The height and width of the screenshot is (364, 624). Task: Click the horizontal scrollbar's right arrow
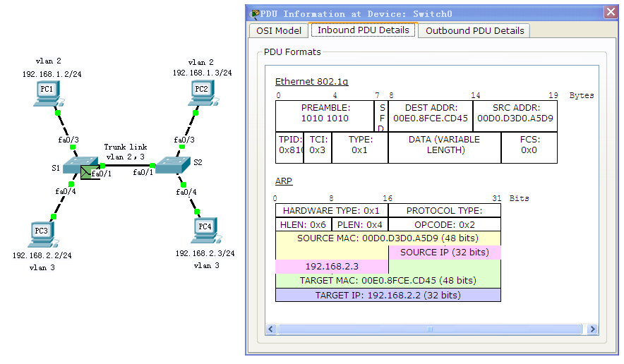592,329
